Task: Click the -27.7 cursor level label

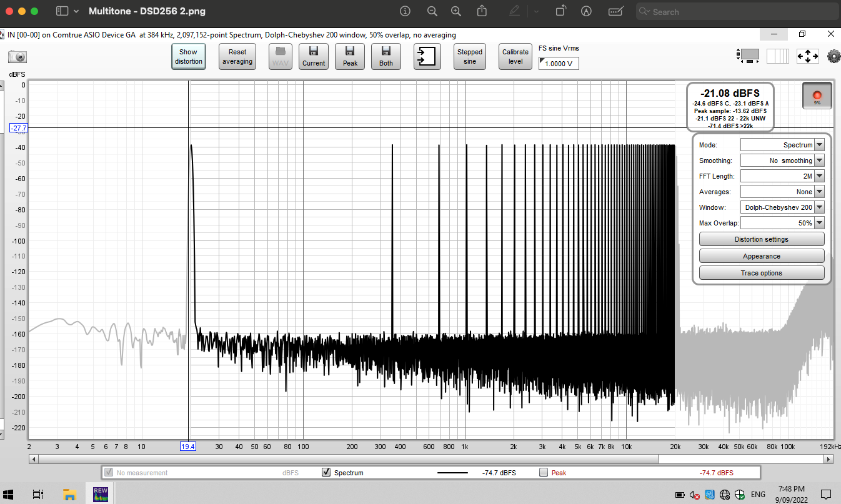Action: pos(19,128)
